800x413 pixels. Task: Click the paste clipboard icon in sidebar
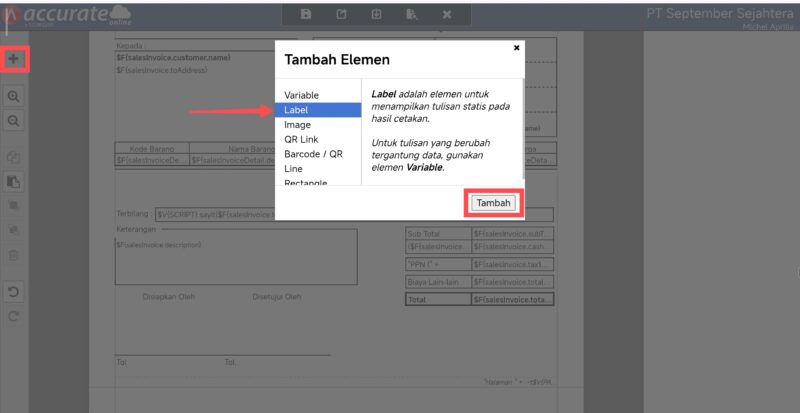tap(14, 181)
